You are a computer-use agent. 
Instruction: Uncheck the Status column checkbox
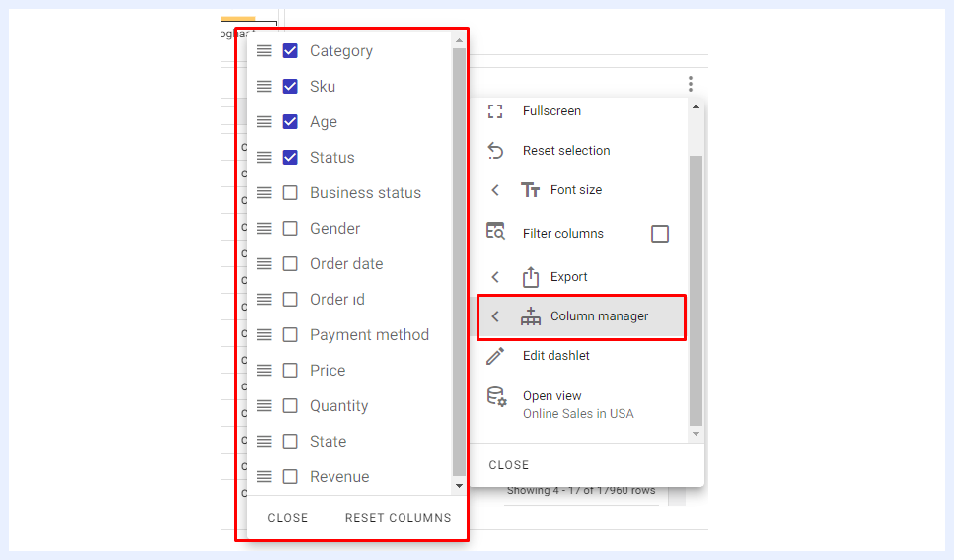pyautogui.click(x=290, y=158)
